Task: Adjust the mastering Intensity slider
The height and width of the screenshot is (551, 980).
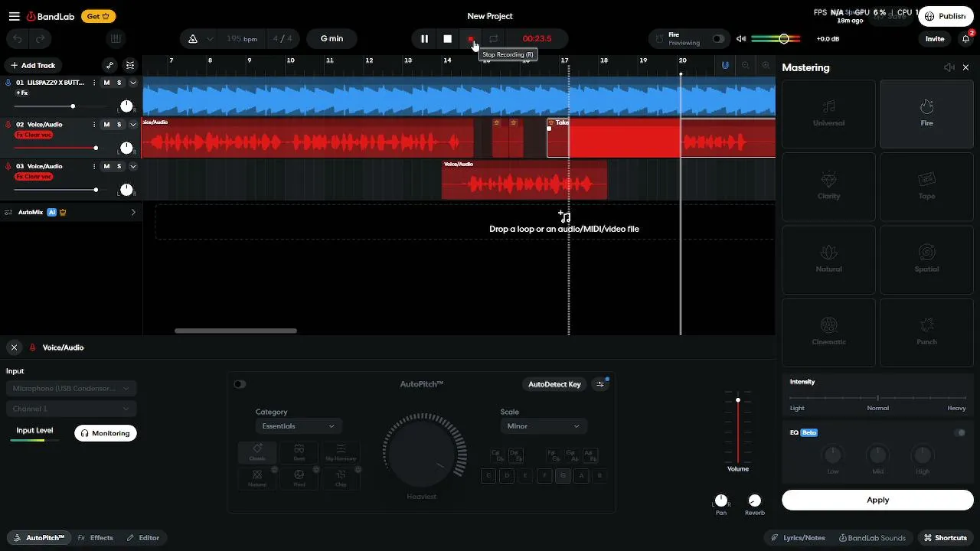Action: pyautogui.click(x=877, y=398)
